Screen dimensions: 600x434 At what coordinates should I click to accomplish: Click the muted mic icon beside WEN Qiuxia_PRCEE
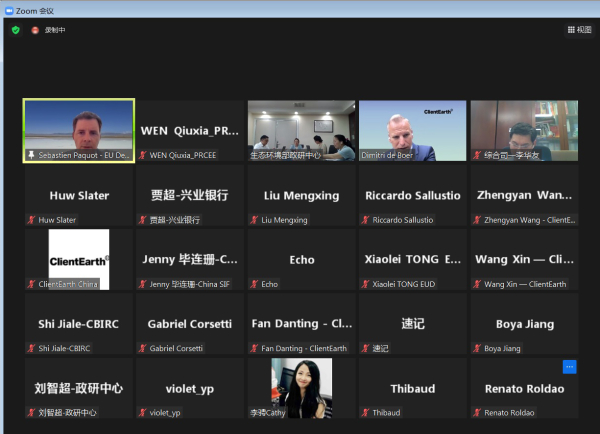coord(143,155)
